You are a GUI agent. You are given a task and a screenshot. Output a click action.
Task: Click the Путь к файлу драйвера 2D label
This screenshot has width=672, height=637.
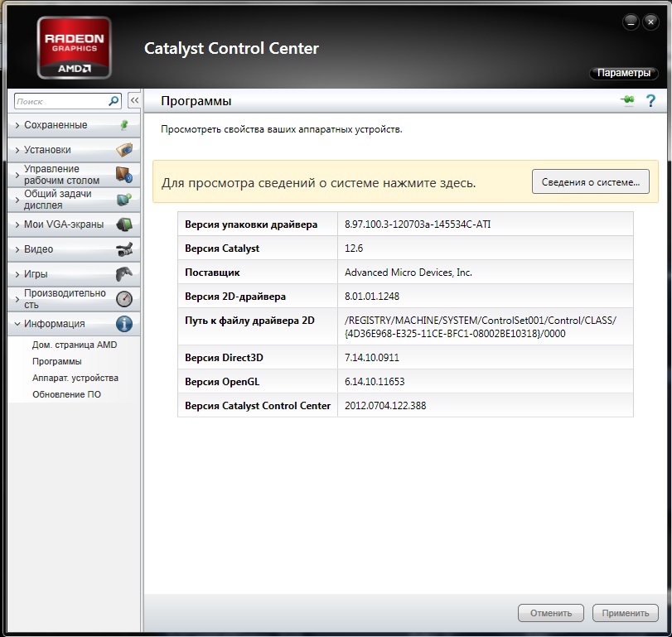[249, 321]
